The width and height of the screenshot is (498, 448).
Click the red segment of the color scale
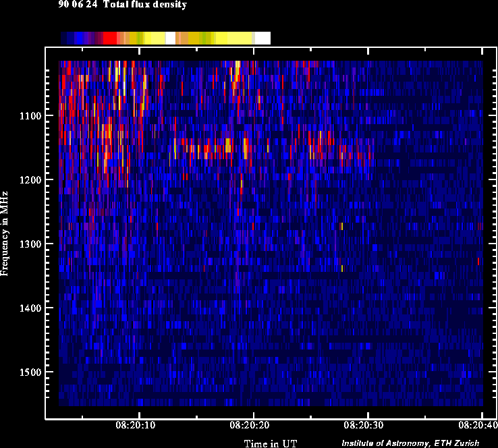tap(110, 38)
